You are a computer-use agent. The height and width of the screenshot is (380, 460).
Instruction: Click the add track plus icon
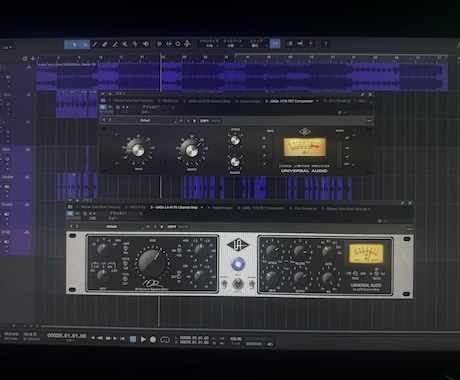[33, 59]
